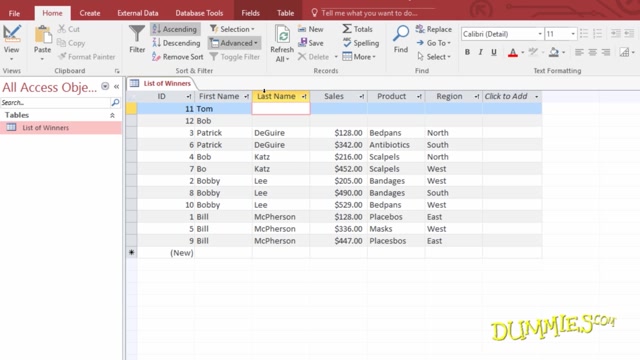Open Replace dialog
Viewport: 640px width, 360px height.
point(434,29)
